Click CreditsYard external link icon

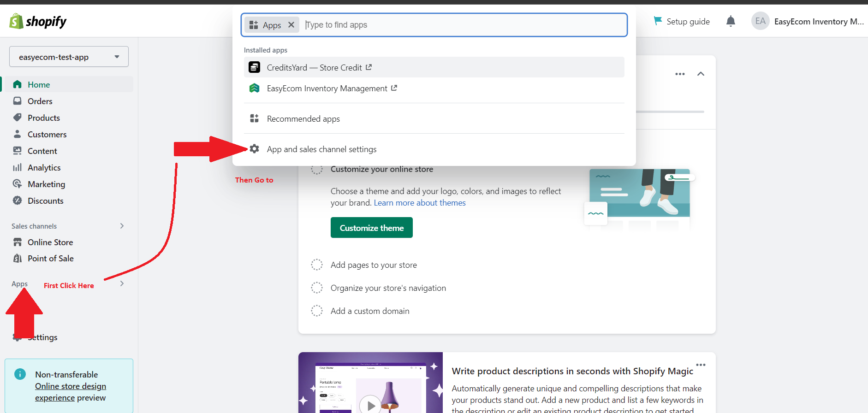coord(369,67)
